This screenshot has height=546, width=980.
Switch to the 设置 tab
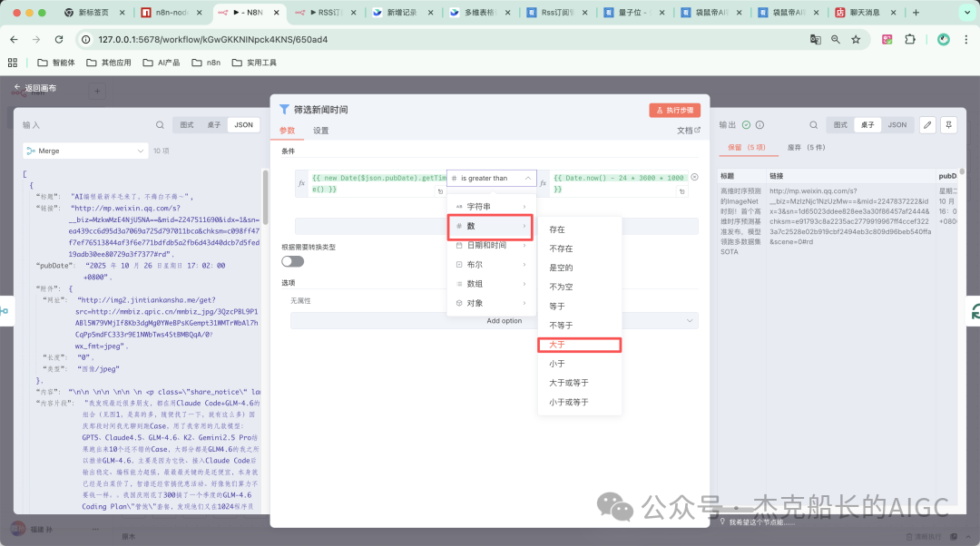click(320, 131)
